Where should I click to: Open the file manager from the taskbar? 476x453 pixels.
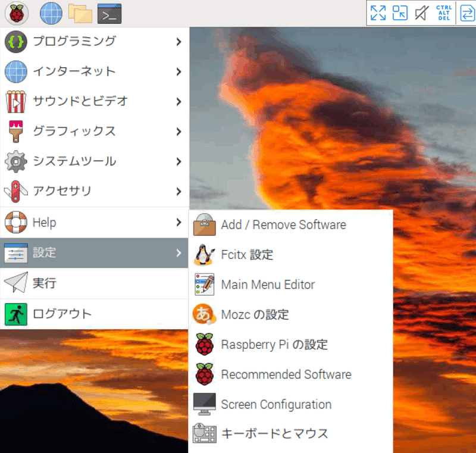(x=80, y=13)
